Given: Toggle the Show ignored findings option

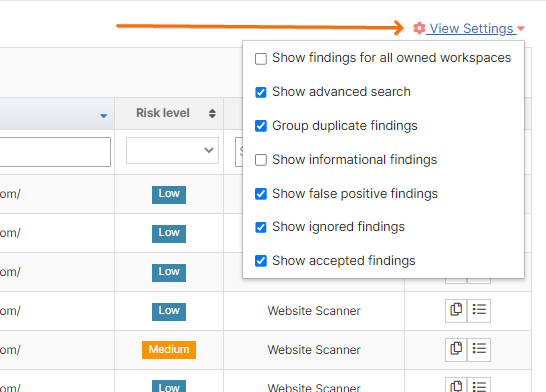Looking at the screenshot, I should point(261,227).
